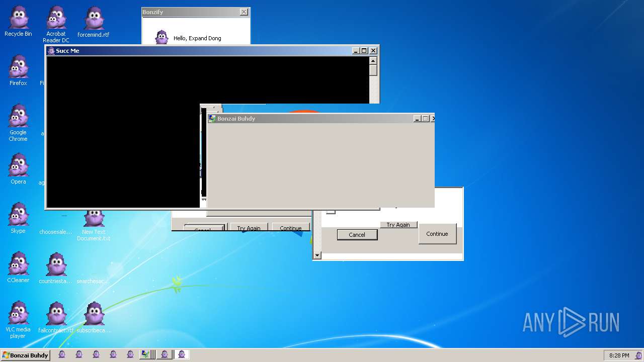
Task: Launch Firefox from the desktop
Action: click(x=18, y=71)
